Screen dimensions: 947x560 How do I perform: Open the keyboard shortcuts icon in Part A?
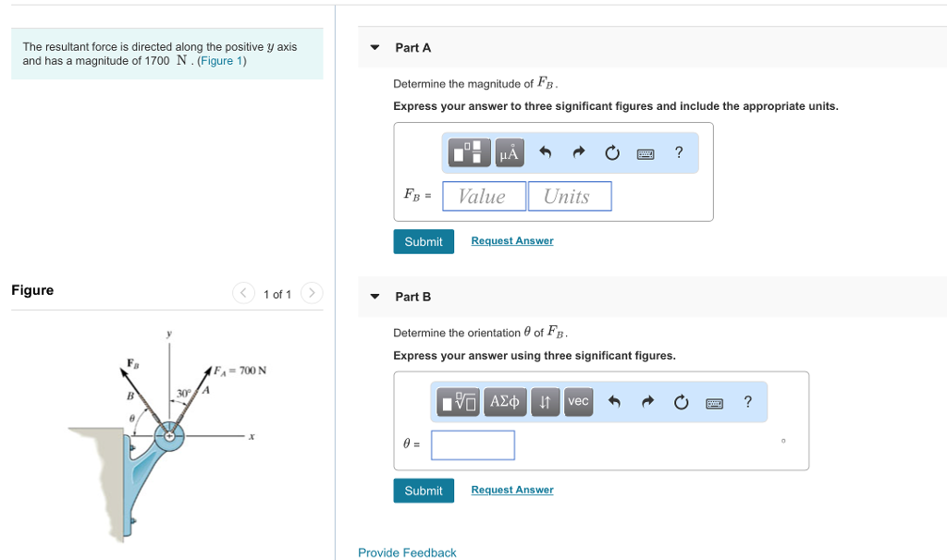646,152
